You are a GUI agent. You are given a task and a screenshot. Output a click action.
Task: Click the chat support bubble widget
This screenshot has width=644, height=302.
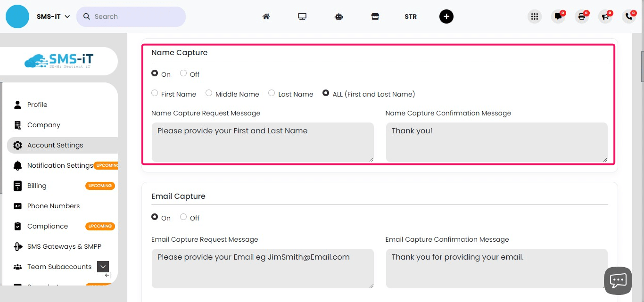tap(618, 280)
